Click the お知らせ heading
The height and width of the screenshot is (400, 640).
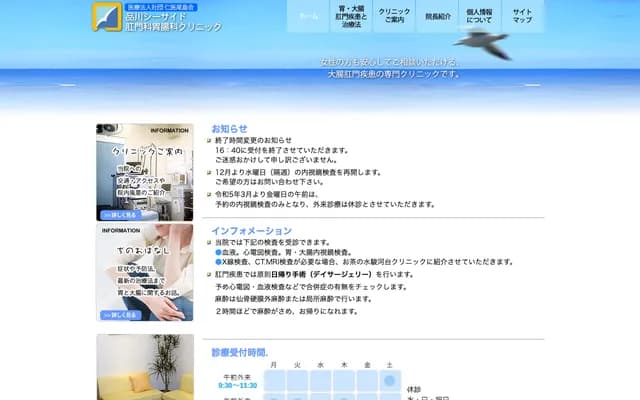coord(229,129)
